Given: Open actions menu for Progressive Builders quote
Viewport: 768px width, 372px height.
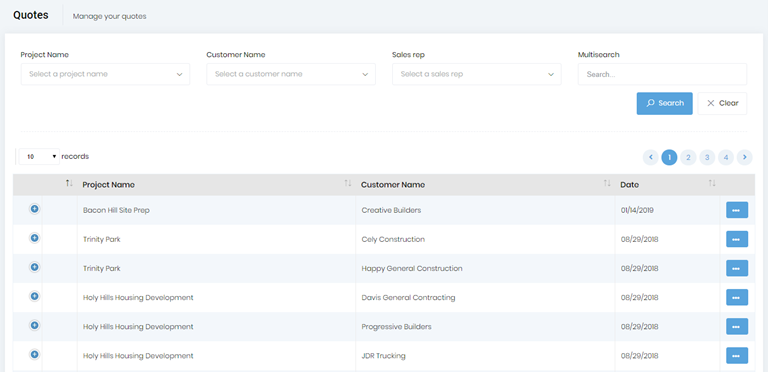Looking at the screenshot, I should click(737, 326).
